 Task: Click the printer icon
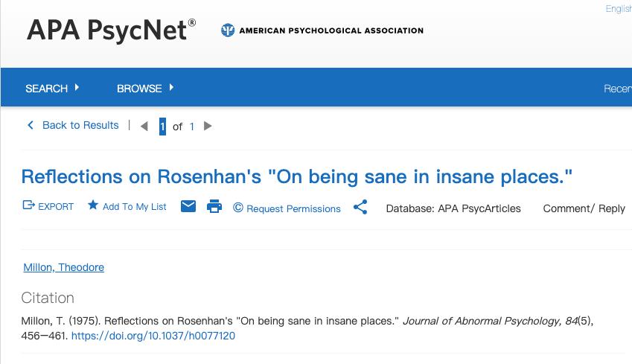click(214, 207)
